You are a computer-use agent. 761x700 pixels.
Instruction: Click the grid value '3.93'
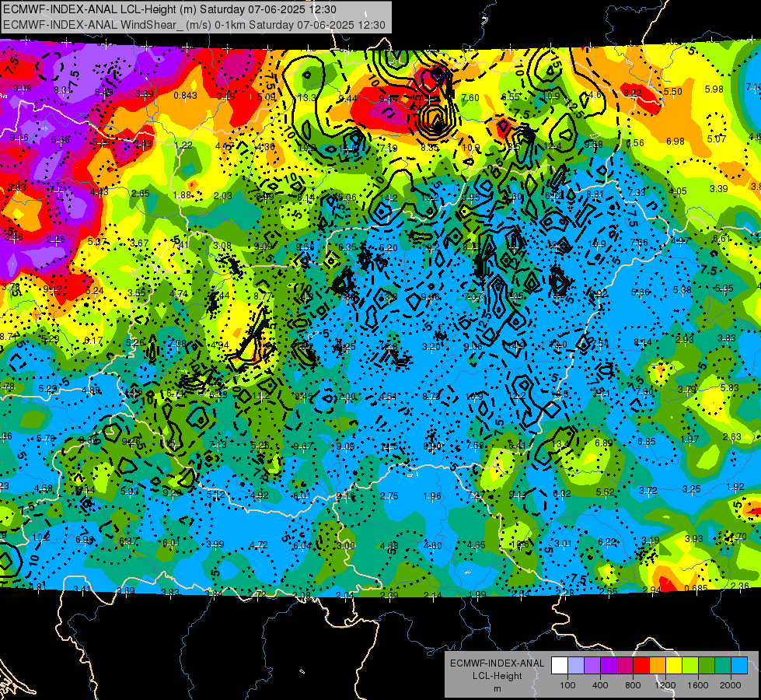[693, 539]
